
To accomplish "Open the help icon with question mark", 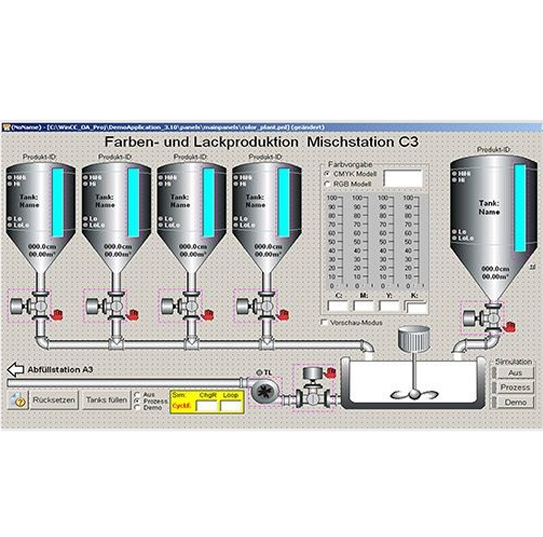I will [x=18, y=400].
